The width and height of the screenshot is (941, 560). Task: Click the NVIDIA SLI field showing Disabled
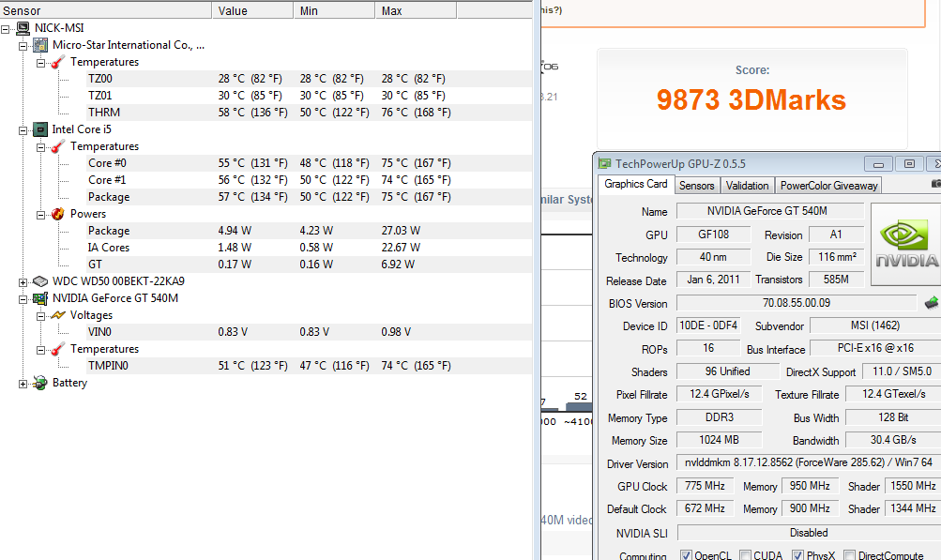click(809, 533)
